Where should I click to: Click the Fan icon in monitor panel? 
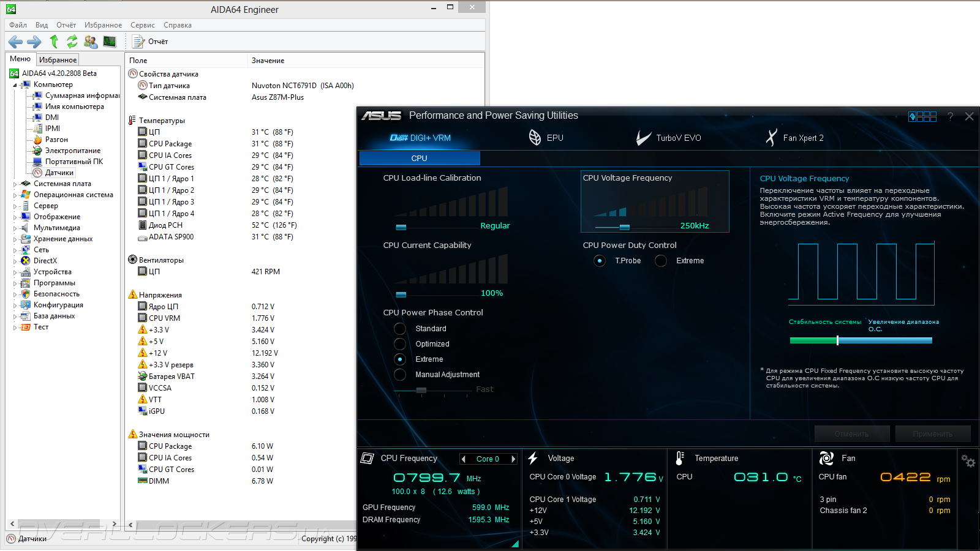[826, 458]
